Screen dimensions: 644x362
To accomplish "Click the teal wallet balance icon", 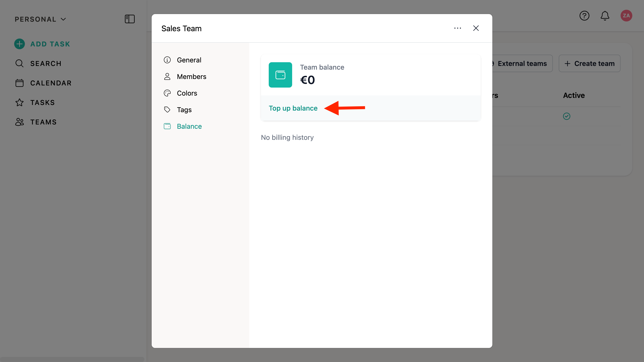I will click(x=280, y=75).
